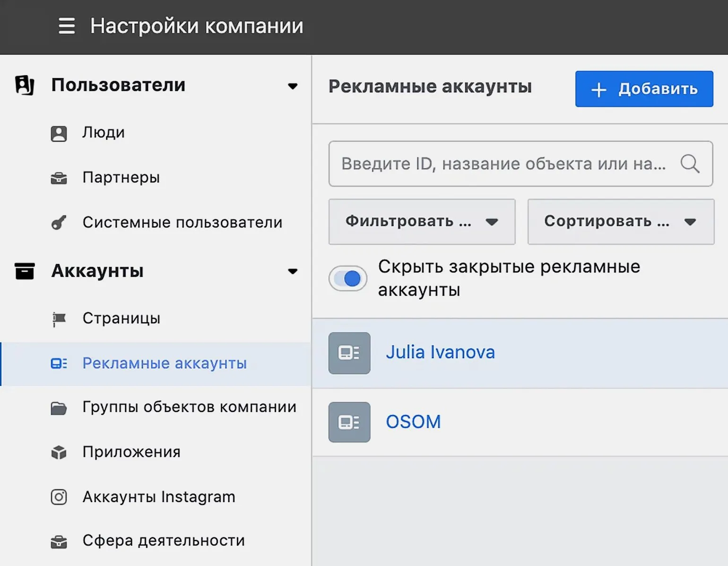Toggle Скрыть закрытые рекламные аккаунты switch

(348, 279)
